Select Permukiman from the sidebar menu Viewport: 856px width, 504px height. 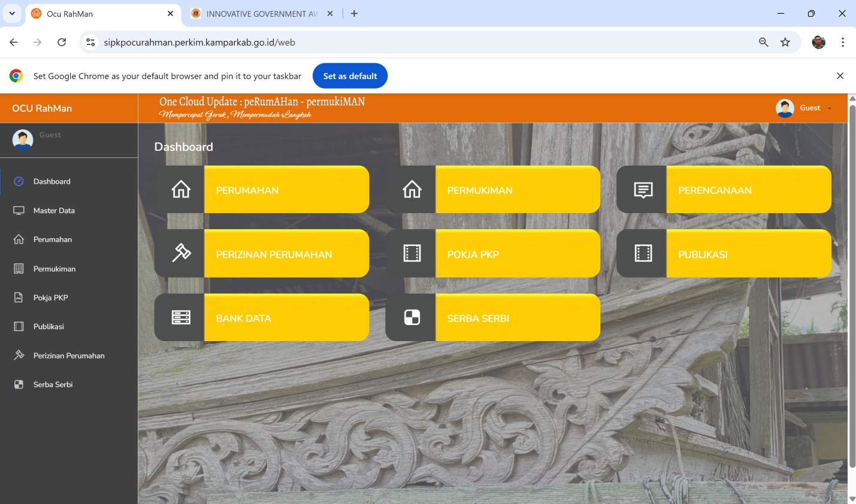(x=54, y=269)
